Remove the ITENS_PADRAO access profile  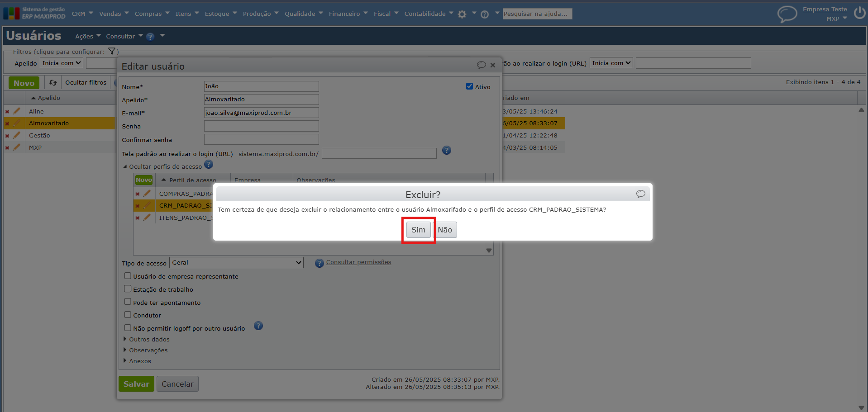coord(138,218)
